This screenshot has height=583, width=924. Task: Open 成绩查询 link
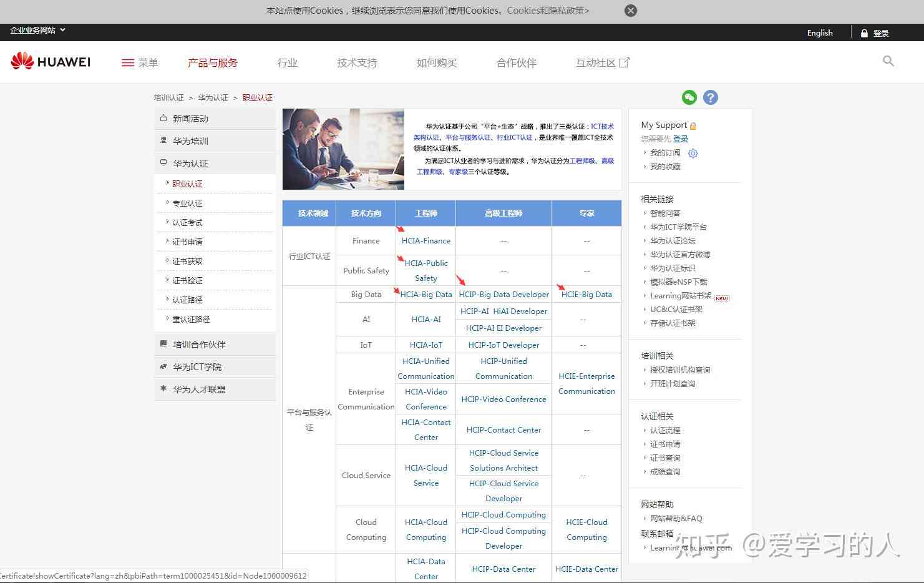coord(665,471)
